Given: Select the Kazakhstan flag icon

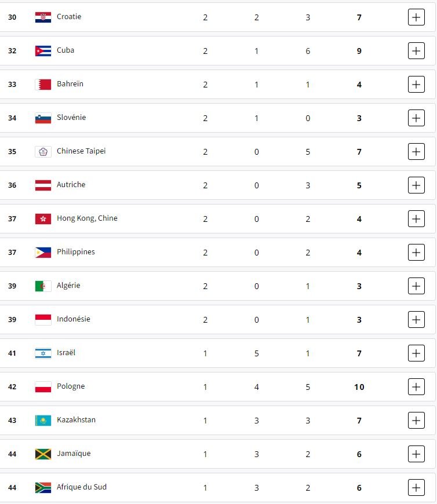Looking at the screenshot, I should [43, 421].
